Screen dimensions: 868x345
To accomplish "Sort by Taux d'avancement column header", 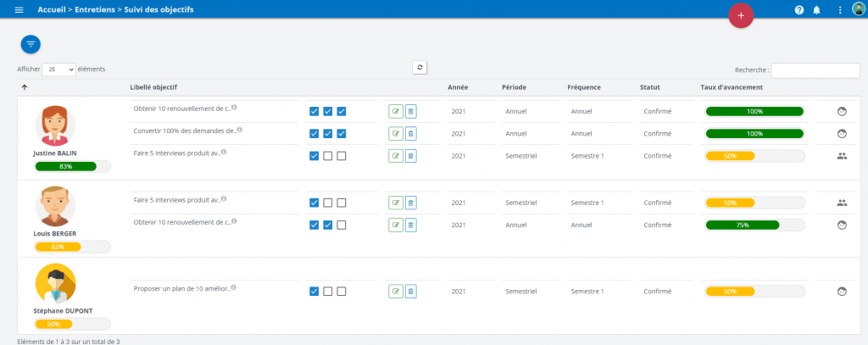I will (x=732, y=86).
